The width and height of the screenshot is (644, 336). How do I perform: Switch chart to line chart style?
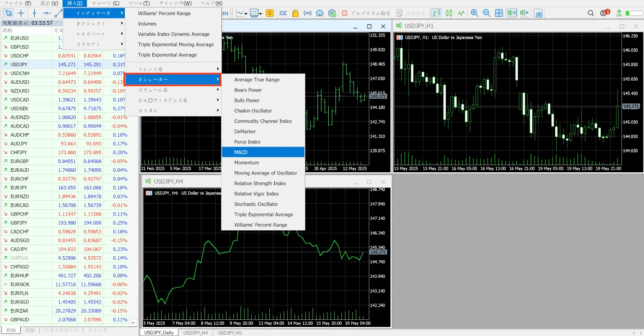[x=461, y=13]
